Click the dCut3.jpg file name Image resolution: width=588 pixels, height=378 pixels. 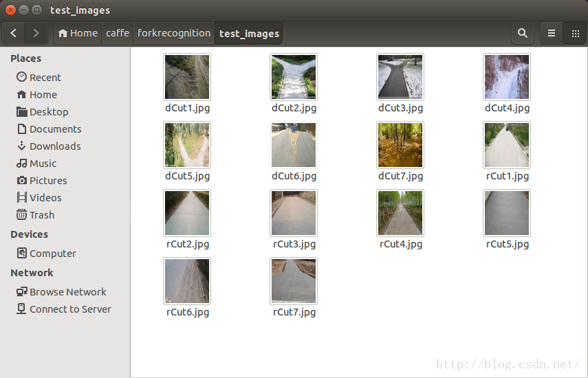(x=400, y=109)
